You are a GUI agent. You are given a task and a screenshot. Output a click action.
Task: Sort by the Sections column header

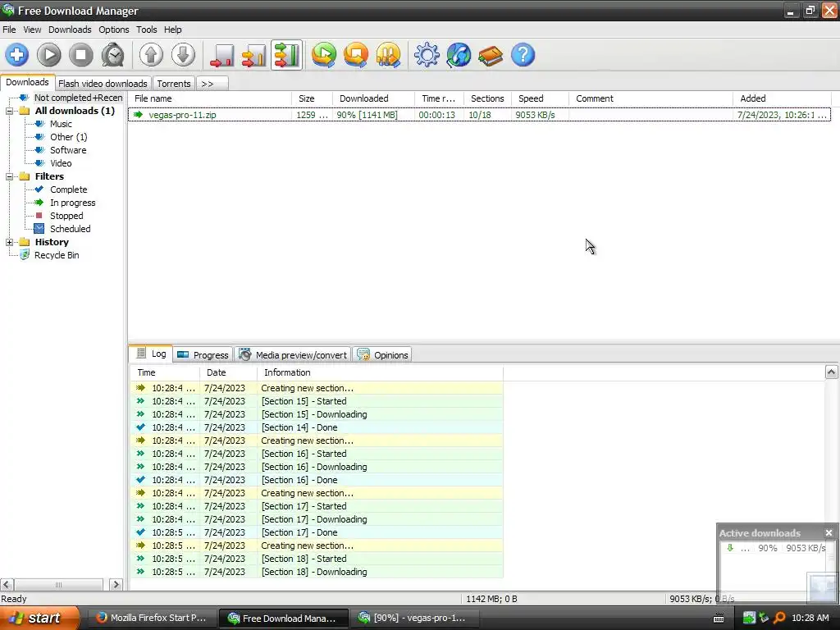487,98
